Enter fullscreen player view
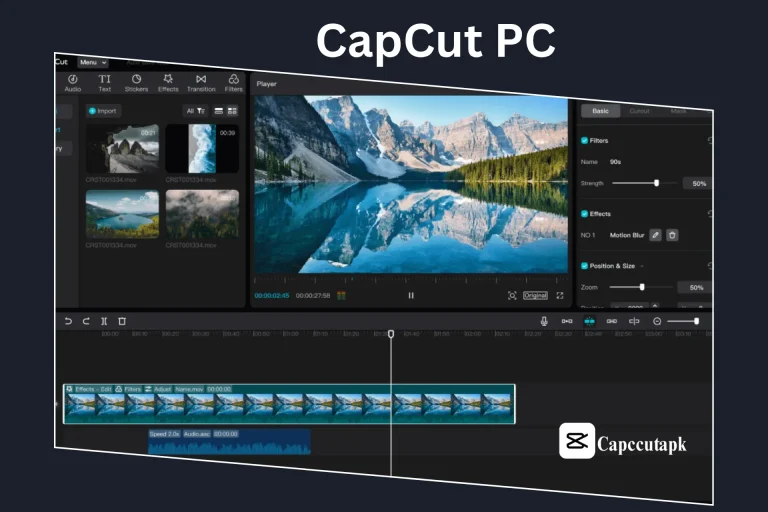This screenshot has width=768, height=512. point(560,295)
